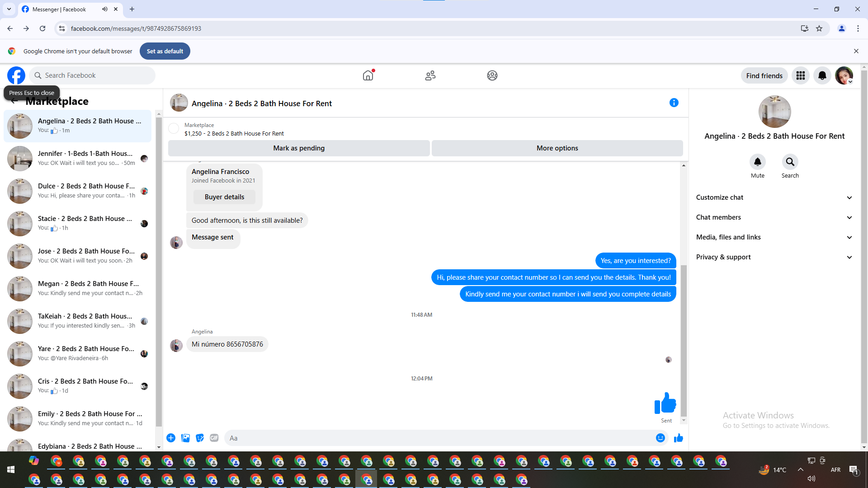Viewport: 868px width, 488px height.
Task: Open Jose's 2 Beds 2 Bath conversation
Action: coord(78,256)
